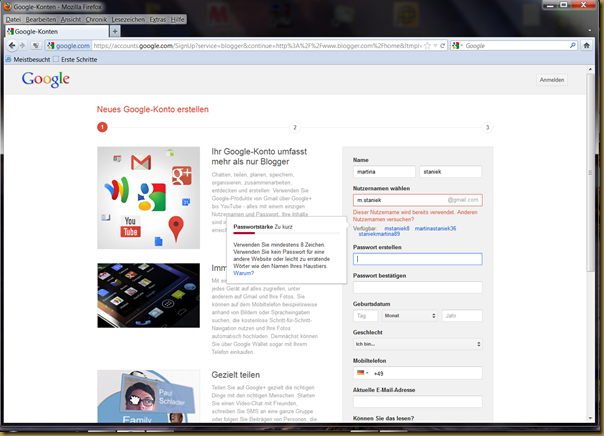604x436 pixels.
Task: Open a new tab with plus button
Action: 115,31
